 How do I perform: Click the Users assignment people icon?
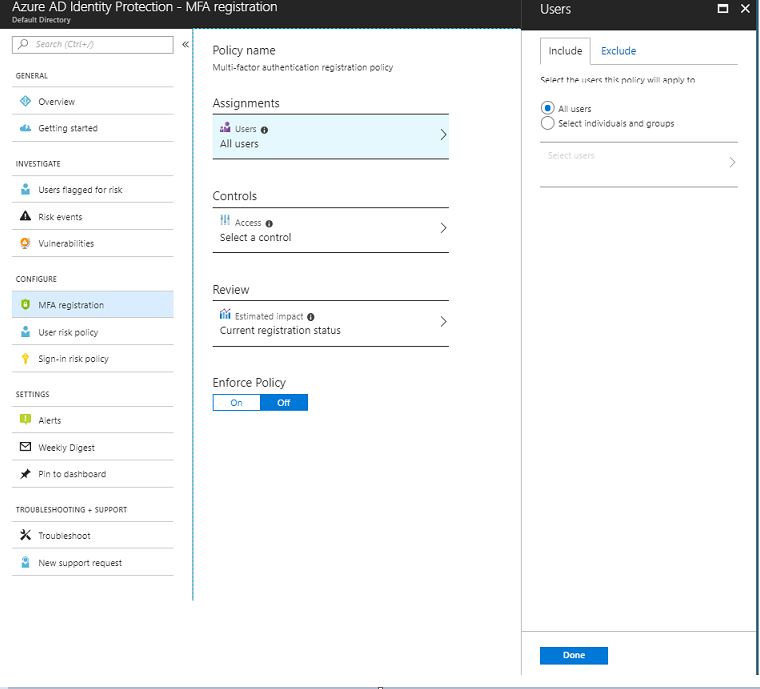point(225,127)
